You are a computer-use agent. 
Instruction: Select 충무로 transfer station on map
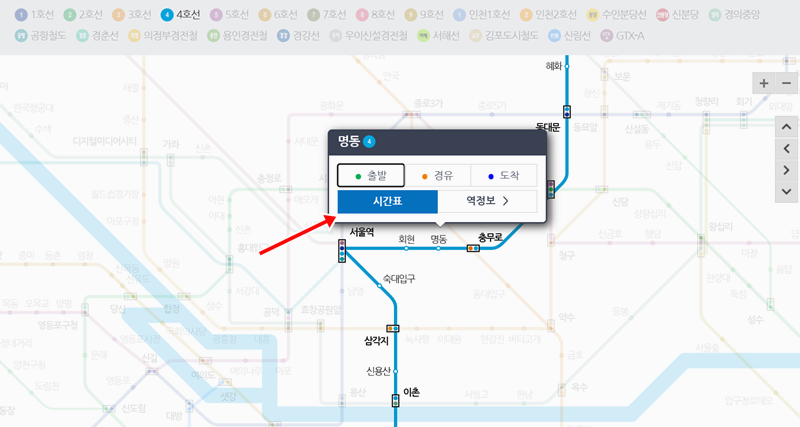(473, 248)
